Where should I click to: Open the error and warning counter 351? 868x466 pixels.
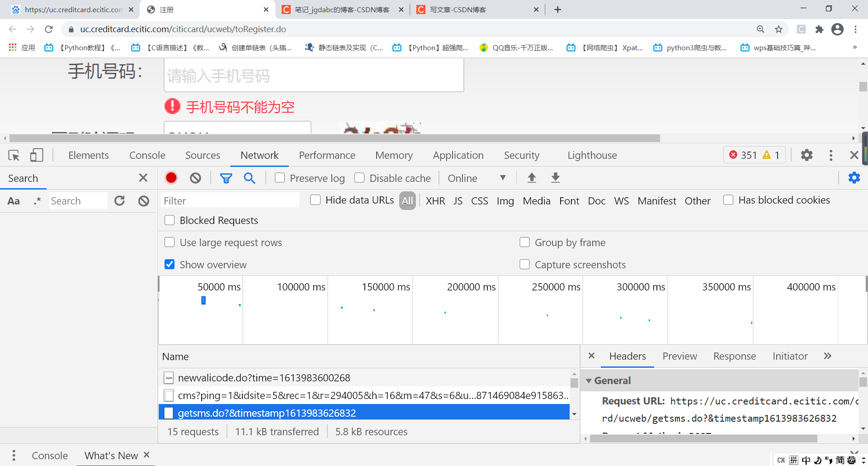(754, 155)
